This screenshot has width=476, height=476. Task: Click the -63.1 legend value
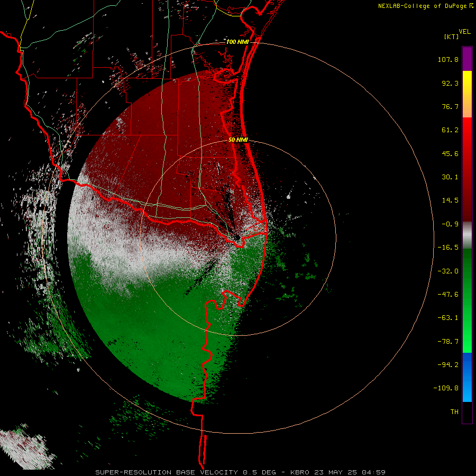pyautogui.click(x=448, y=318)
